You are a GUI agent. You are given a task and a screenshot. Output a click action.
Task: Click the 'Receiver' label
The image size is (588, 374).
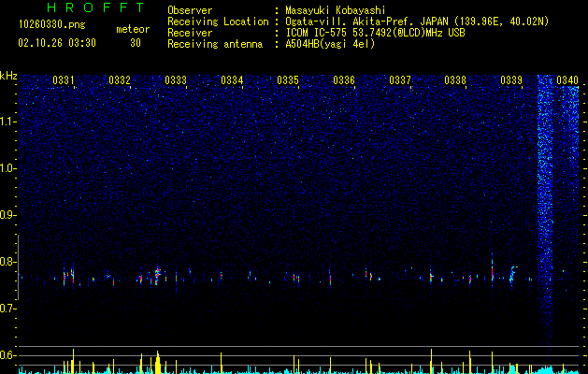(x=190, y=33)
